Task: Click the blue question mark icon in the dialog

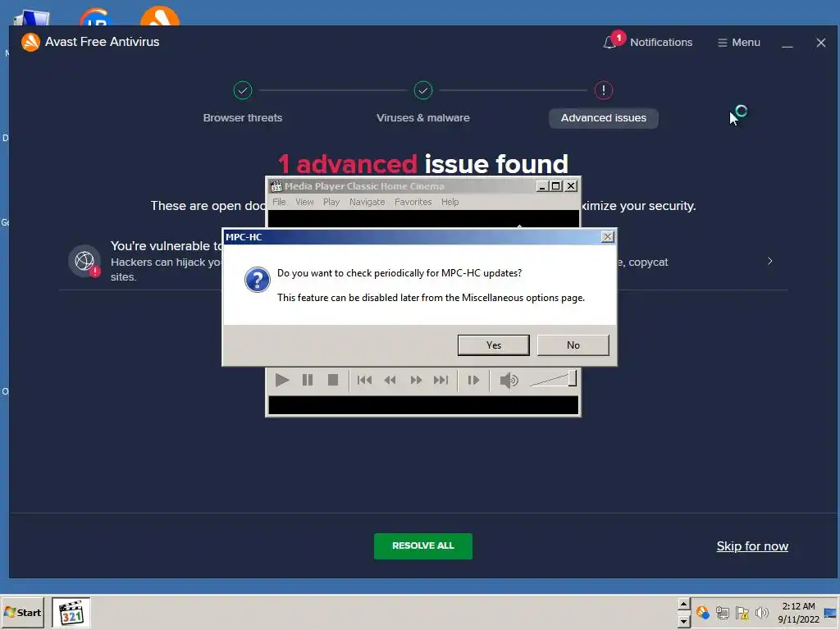Action: (x=257, y=280)
